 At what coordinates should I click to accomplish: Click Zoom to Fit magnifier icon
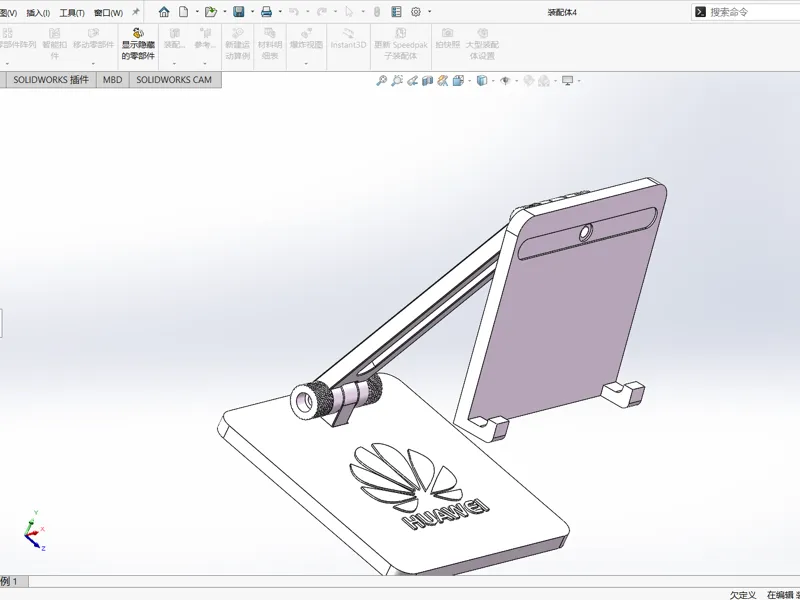tap(381, 81)
